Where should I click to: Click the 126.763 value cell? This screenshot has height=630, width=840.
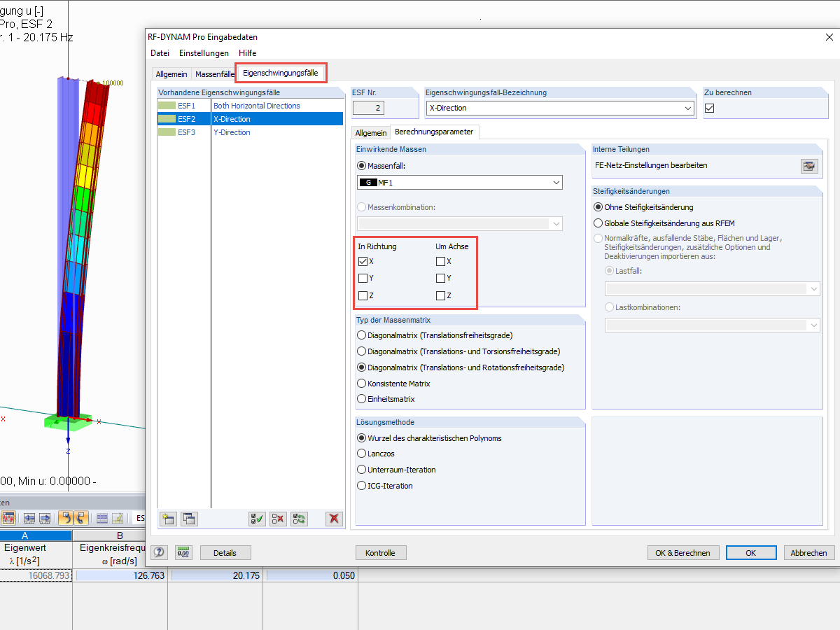click(120, 576)
